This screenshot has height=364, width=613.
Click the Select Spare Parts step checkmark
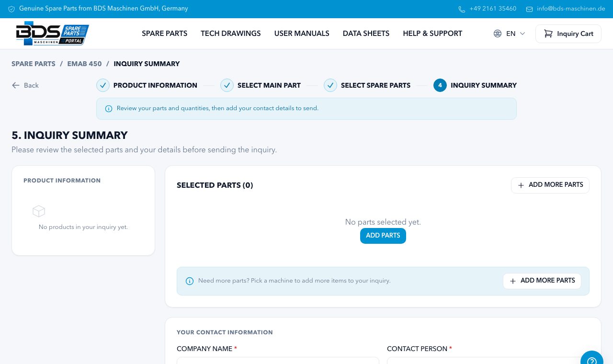(x=330, y=85)
